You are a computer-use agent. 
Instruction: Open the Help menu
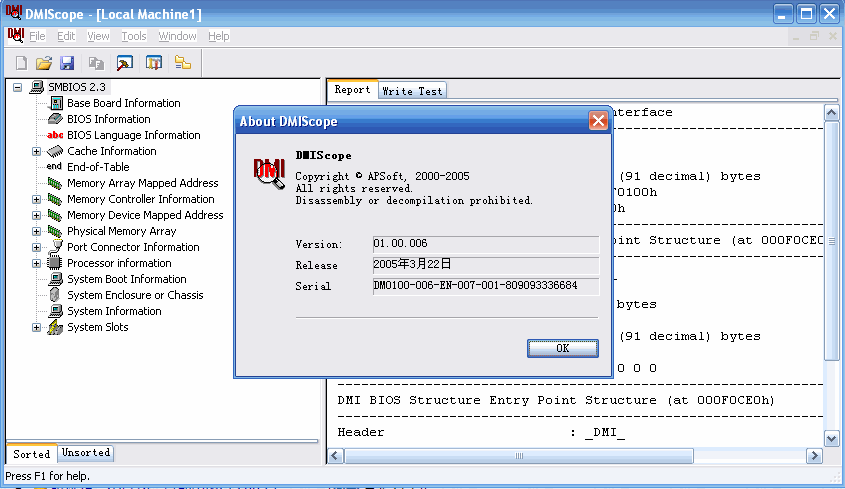219,36
